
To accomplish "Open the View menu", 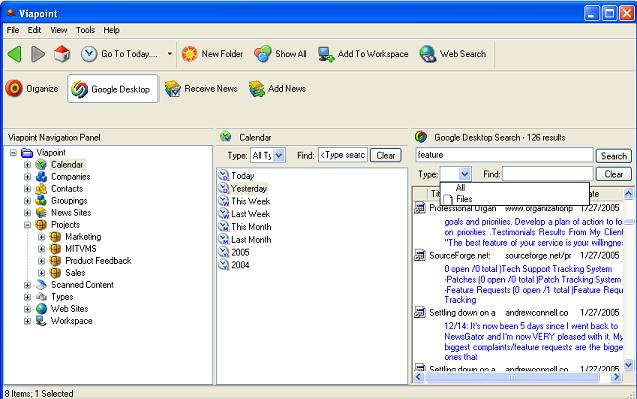I will (58, 30).
